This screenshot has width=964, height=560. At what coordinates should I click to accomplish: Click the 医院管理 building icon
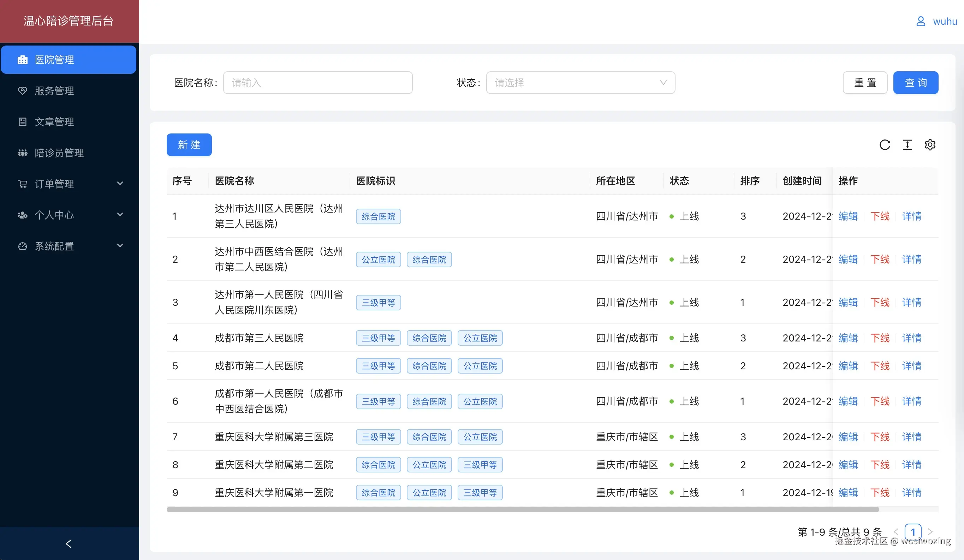pyautogui.click(x=23, y=60)
